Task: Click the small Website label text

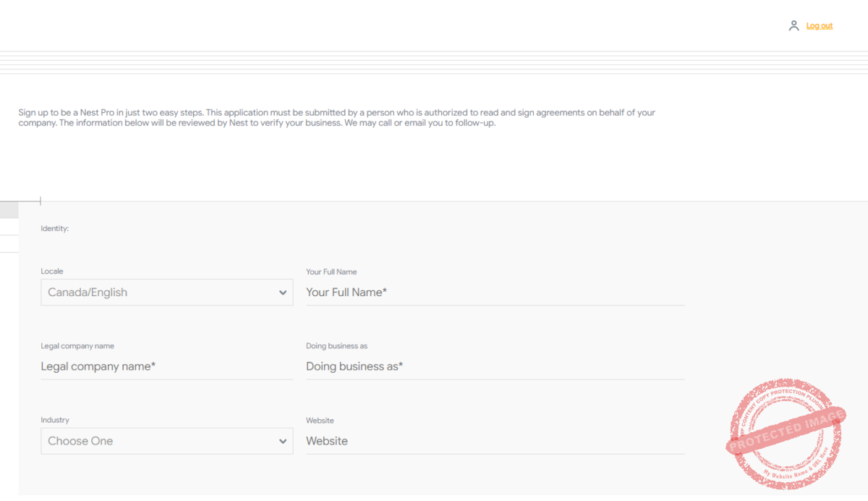Action: point(320,421)
